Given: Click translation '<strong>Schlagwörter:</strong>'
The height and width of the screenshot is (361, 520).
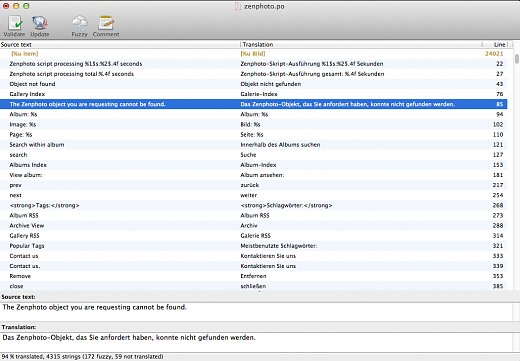Looking at the screenshot, I should point(286,205).
